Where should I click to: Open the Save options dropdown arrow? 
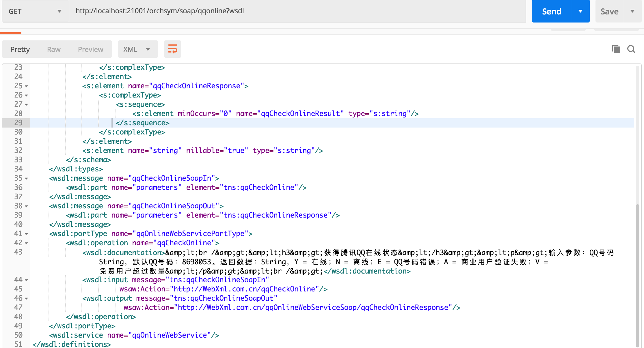632,11
